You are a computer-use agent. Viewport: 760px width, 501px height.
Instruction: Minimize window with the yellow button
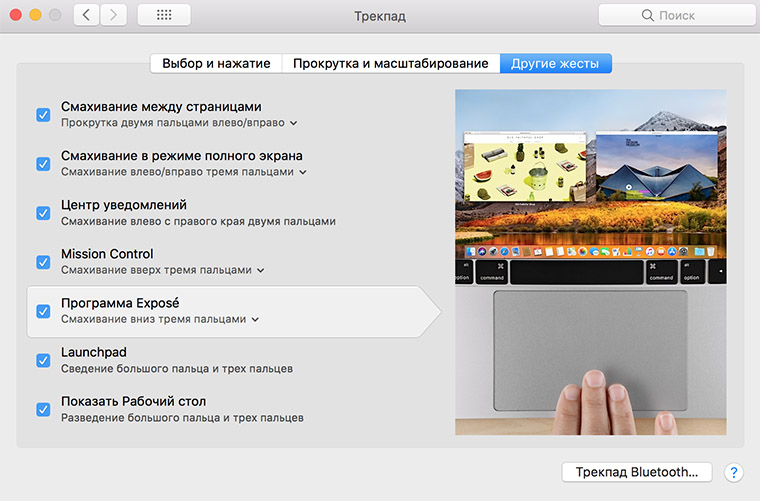35,15
